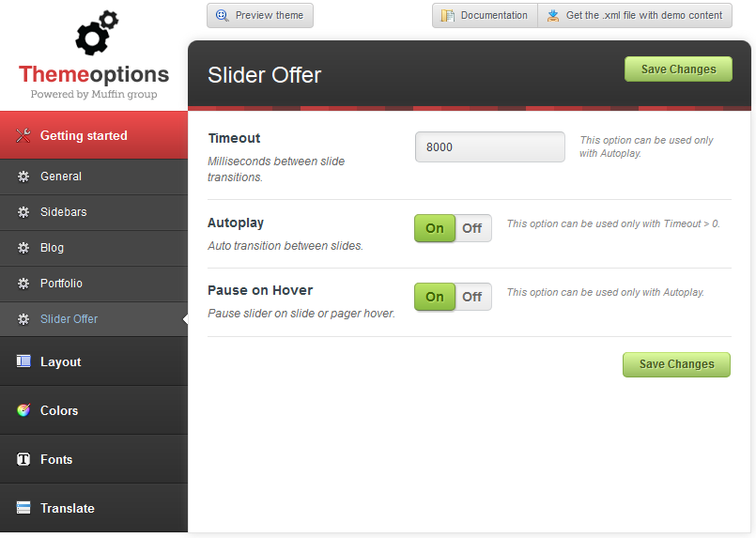
Task: Collapse the Getting started section
Action: click(84, 136)
